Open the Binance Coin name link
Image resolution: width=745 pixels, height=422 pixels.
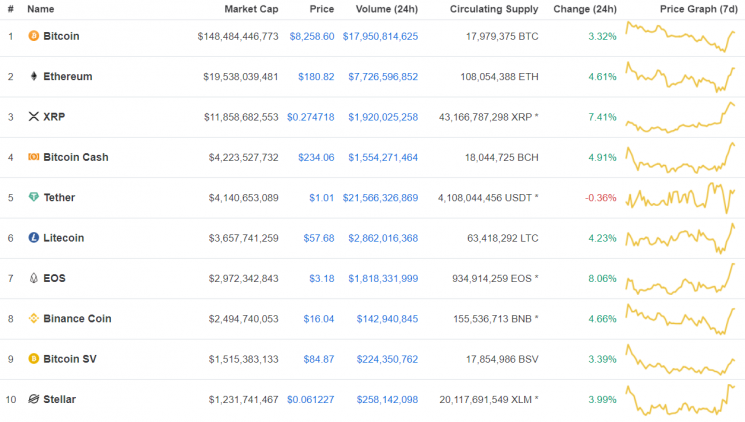(x=77, y=319)
